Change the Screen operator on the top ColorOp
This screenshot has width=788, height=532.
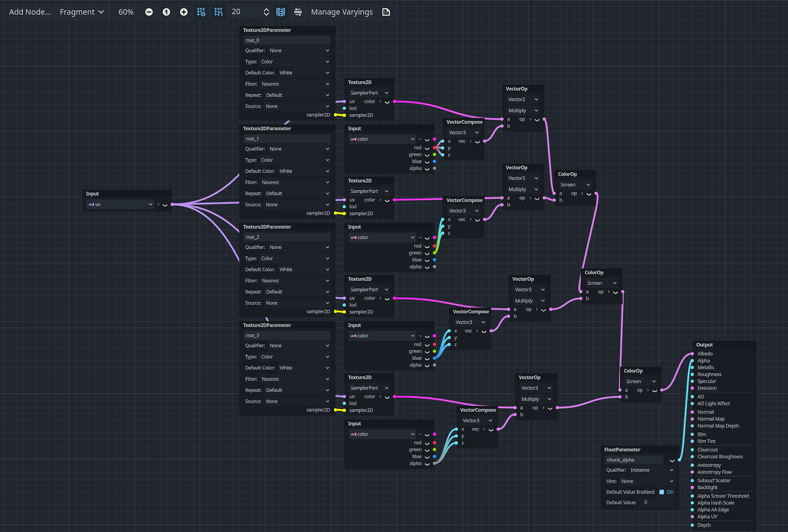point(575,184)
